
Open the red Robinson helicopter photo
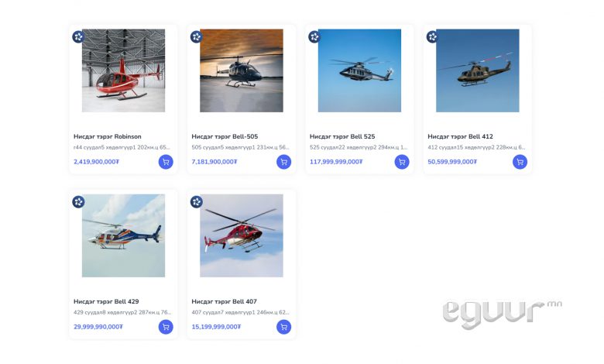click(x=123, y=70)
